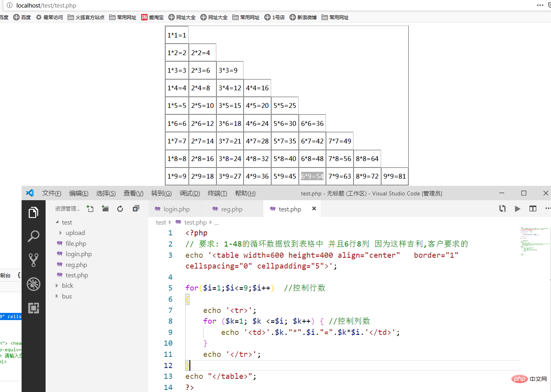The image size is (551, 392).
Task: Open the second 网址大全 bookmark
Action: pos(214,17)
